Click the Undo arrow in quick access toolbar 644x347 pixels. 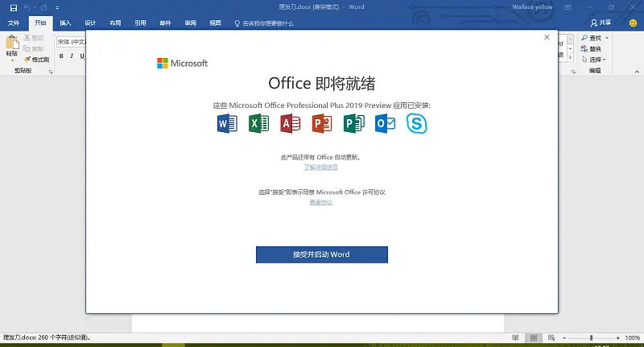click(27, 7)
